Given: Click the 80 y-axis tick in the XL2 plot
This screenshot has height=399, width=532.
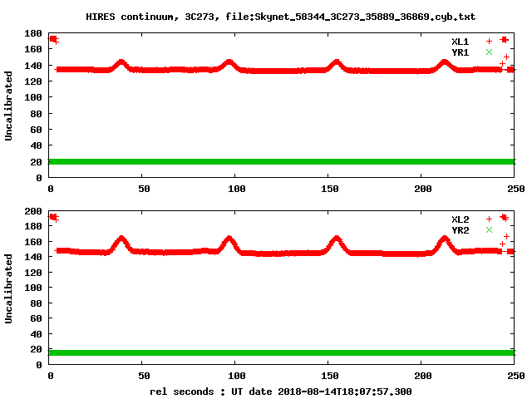Looking at the screenshot, I should point(36,303).
